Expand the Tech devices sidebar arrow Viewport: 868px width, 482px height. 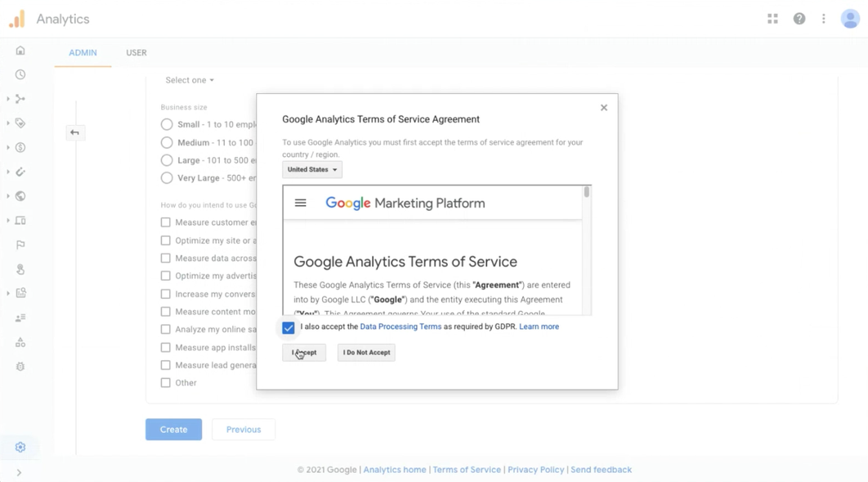[x=7, y=221]
